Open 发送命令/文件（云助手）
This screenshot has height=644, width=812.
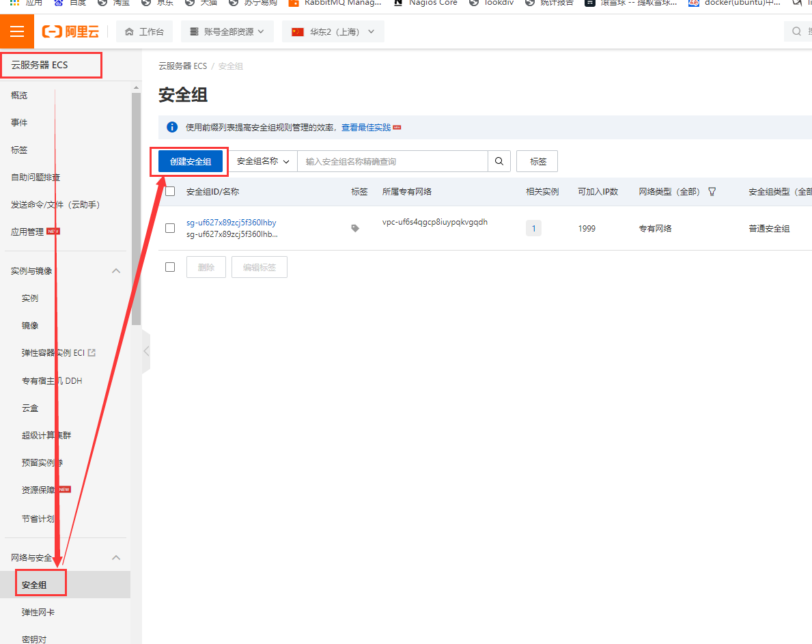[55, 205]
